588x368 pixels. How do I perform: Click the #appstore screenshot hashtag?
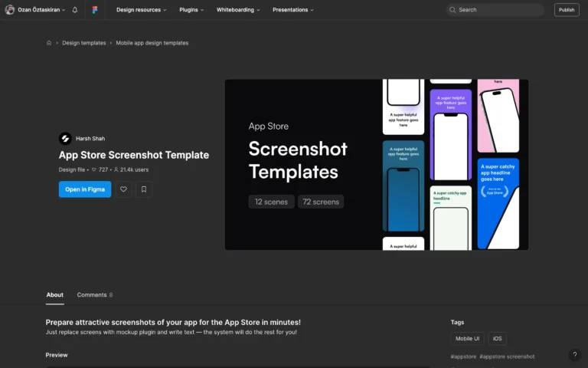[x=507, y=356]
